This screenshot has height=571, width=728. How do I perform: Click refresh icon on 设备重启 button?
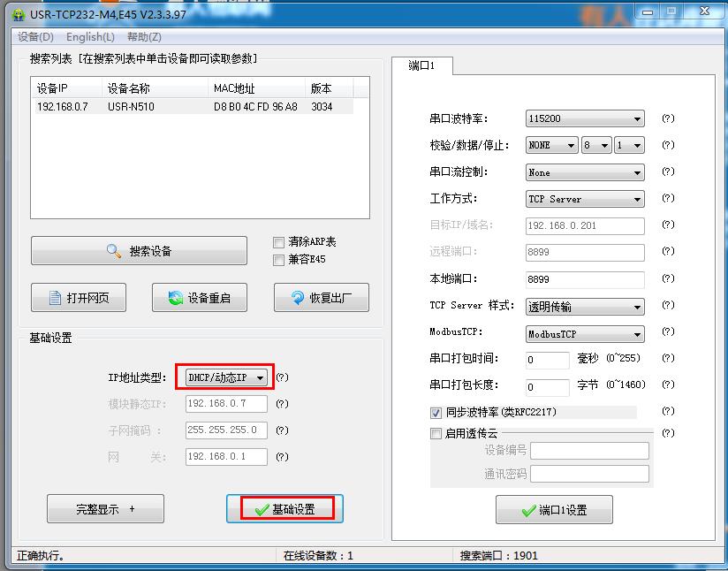pyautogui.click(x=176, y=298)
